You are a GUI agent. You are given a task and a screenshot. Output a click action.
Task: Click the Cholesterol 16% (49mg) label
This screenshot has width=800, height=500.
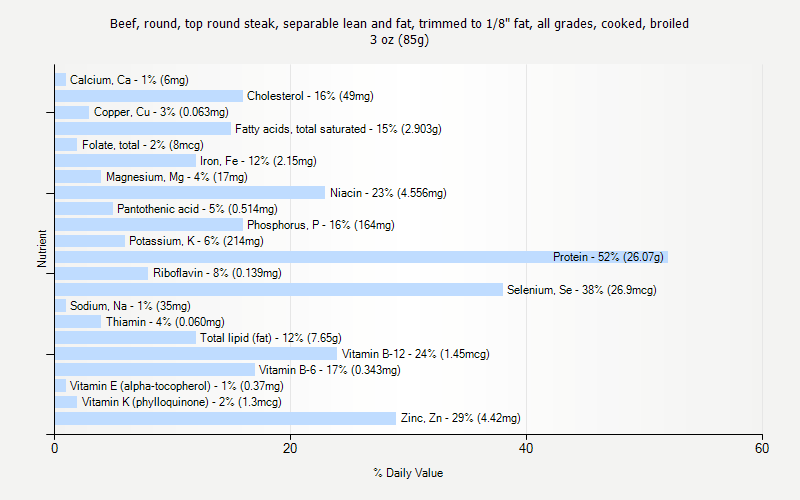click(x=310, y=96)
